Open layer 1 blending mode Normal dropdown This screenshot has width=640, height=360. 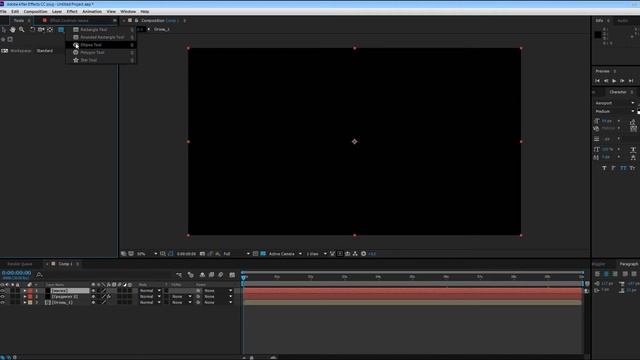pos(150,291)
